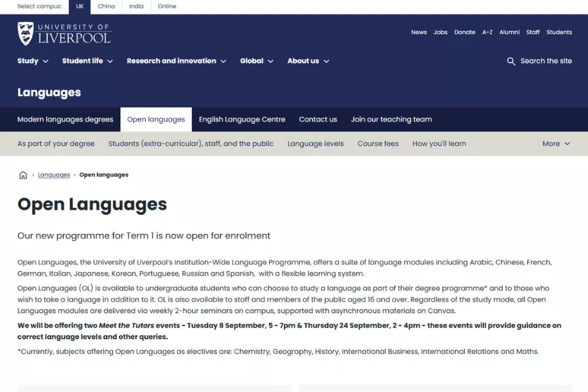Visit the Alumni link
The width and height of the screenshot is (588, 392).
coord(509,32)
